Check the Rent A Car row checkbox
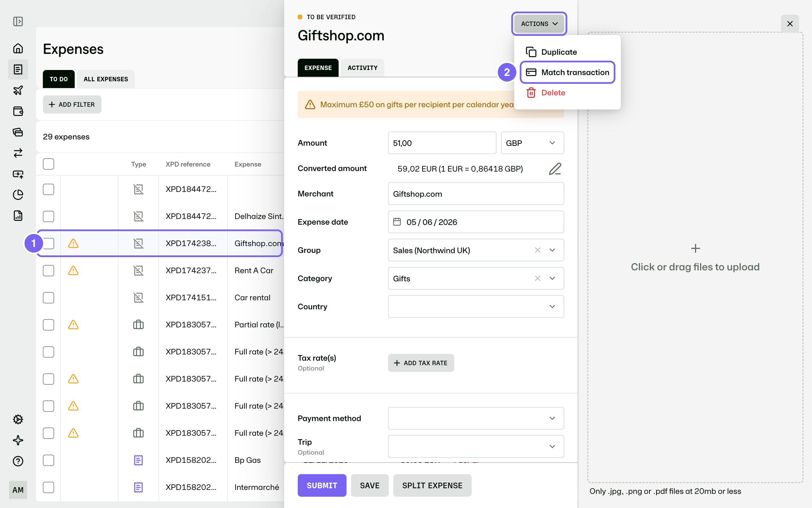The height and width of the screenshot is (508, 812). pos(48,270)
